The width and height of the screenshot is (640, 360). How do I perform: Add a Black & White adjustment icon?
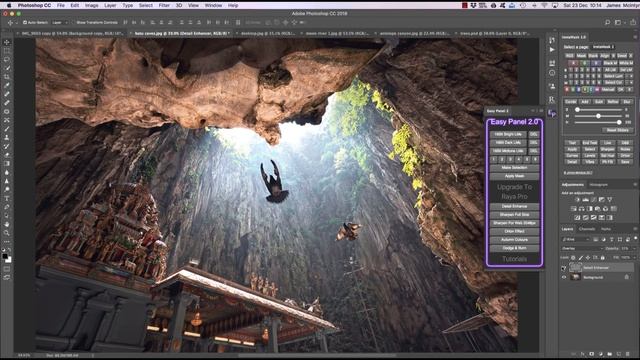589,209
